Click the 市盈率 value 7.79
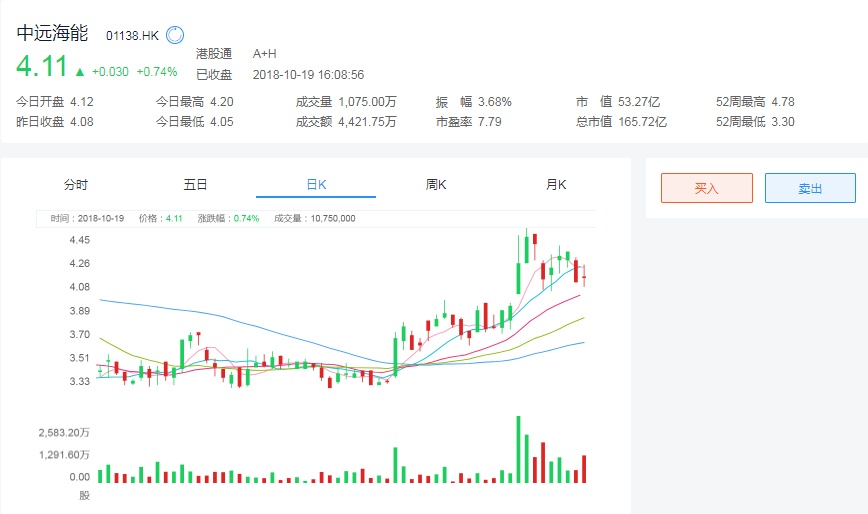The image size is (868, 514). tap(490, 122)
